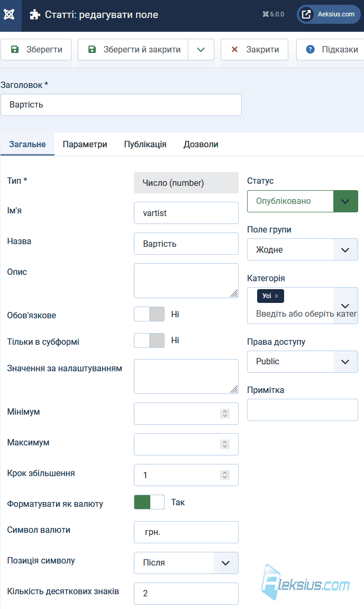Screen dimensions: 364x609
Task: Open the Позиція символу dropdown
Action: coord(186,562)
